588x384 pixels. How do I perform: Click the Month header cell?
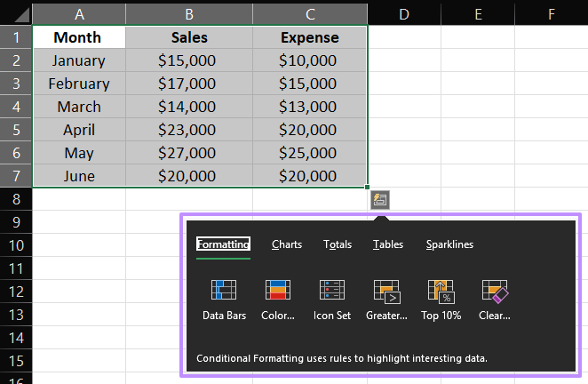pyautogui.click(x=78, y=37)
